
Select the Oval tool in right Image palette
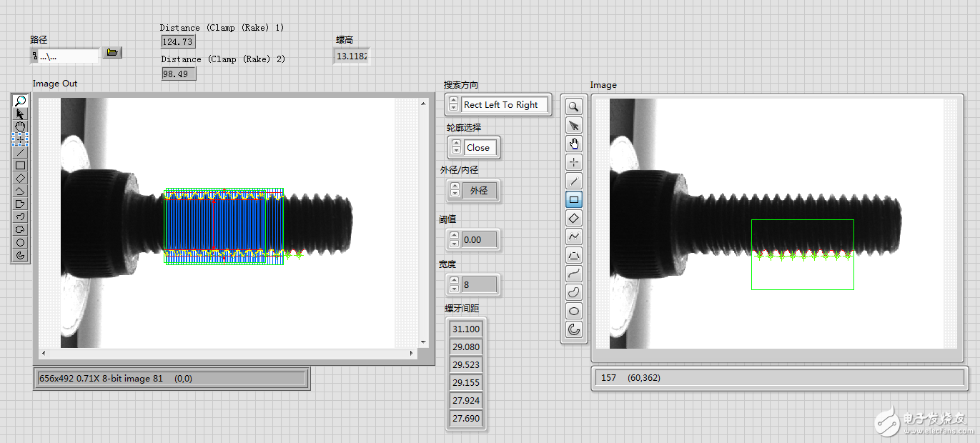(574, 311)
